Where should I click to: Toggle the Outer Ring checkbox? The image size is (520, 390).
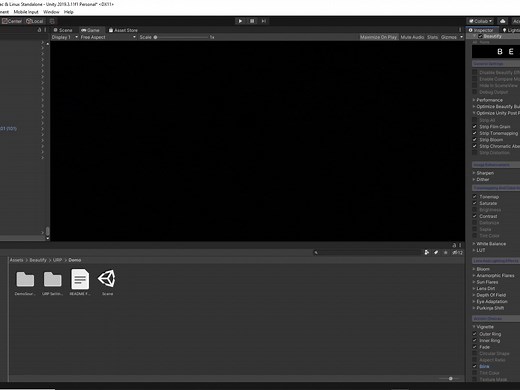click(474, 334)
